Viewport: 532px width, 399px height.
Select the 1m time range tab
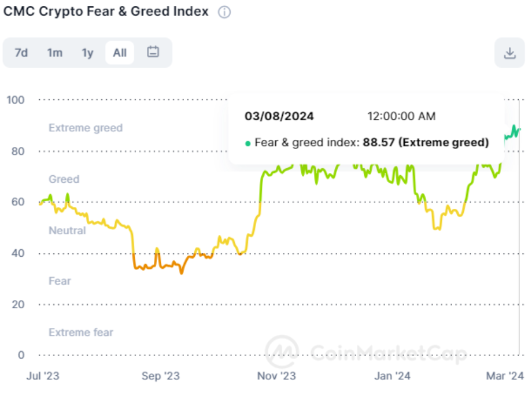(54, 52)
